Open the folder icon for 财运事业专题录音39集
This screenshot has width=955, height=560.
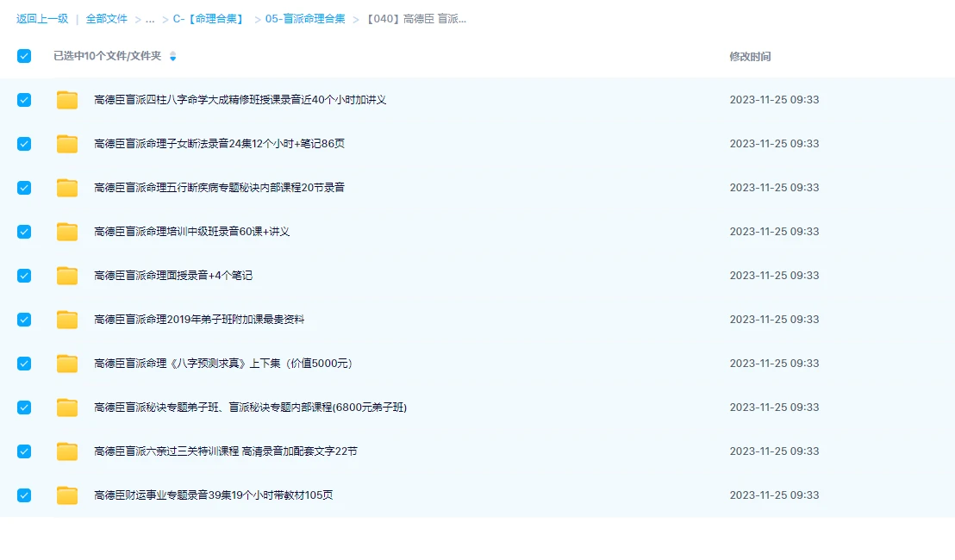pos(66,495)
